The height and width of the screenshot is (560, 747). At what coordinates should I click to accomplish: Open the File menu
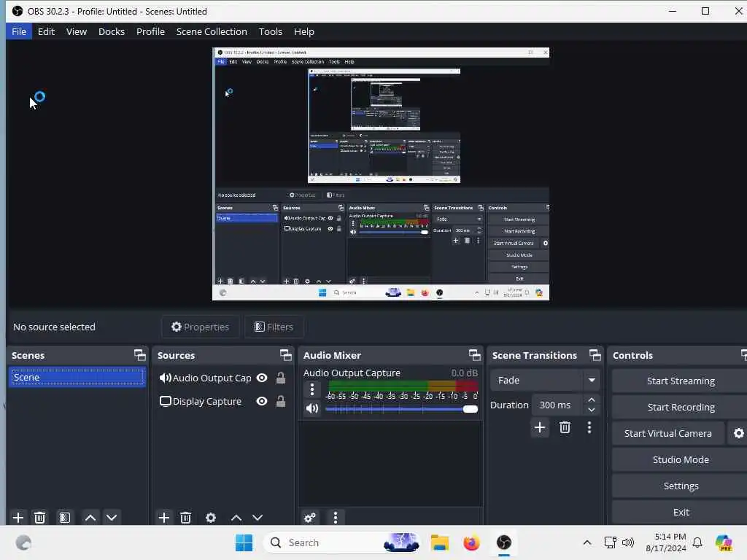[x=19, y=31]
